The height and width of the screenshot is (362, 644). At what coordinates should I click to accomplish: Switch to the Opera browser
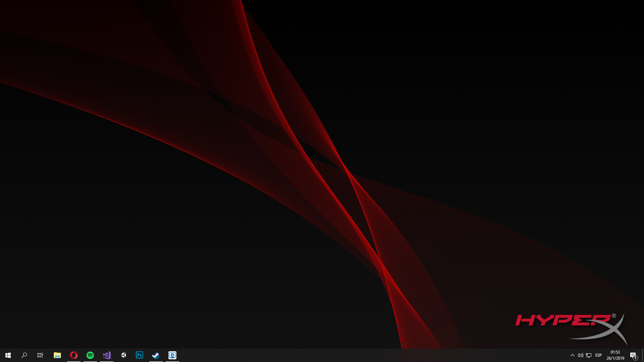coord(74,355)
